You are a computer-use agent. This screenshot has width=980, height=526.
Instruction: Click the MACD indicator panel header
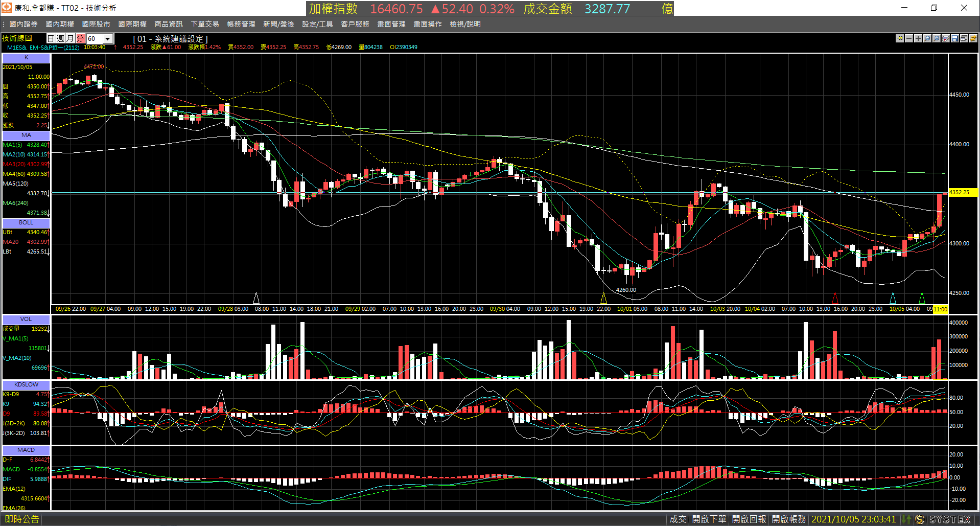pyautogui.click(x=26, y=450)
